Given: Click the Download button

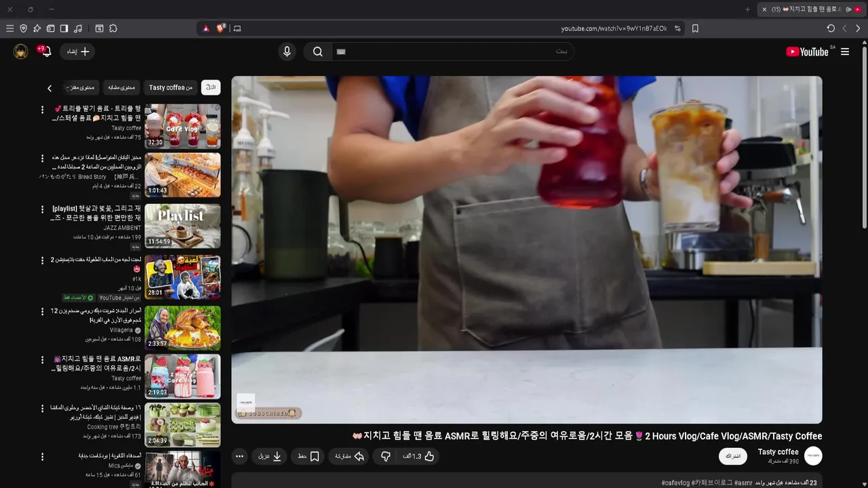Looking at the screenshot, I should point(270,456).
